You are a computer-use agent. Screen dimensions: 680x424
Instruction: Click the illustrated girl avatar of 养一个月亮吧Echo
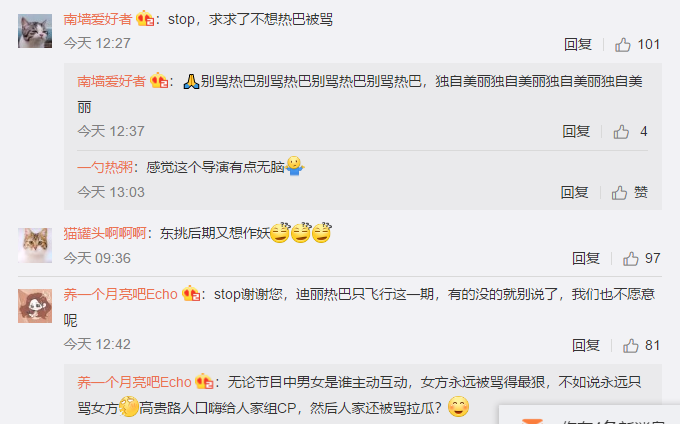[x=35, y=306]
